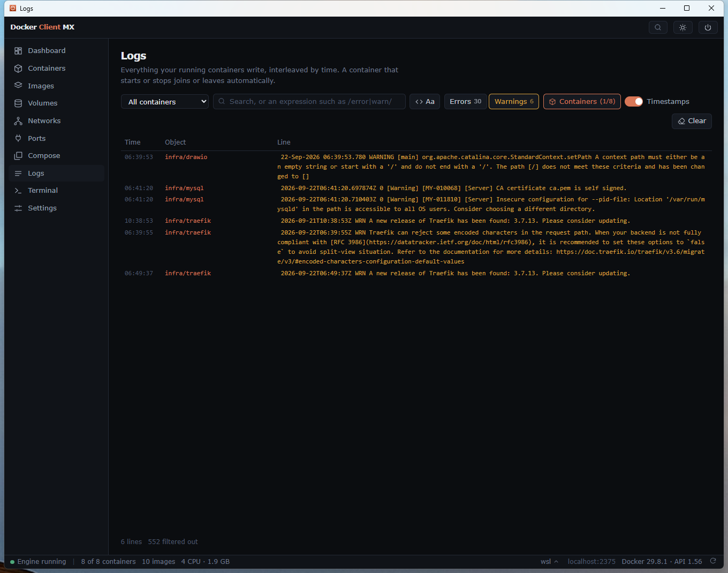Image resolution: width=728 pixels, height=573 pixels.
Task: Click the Networks node icon in the sidebar
Action: (x=18, y=121)
